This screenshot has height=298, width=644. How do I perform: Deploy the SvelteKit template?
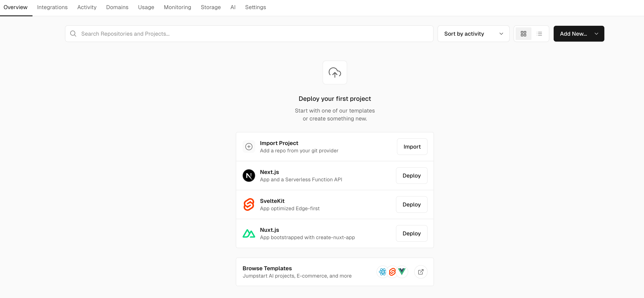coord(412,204)
